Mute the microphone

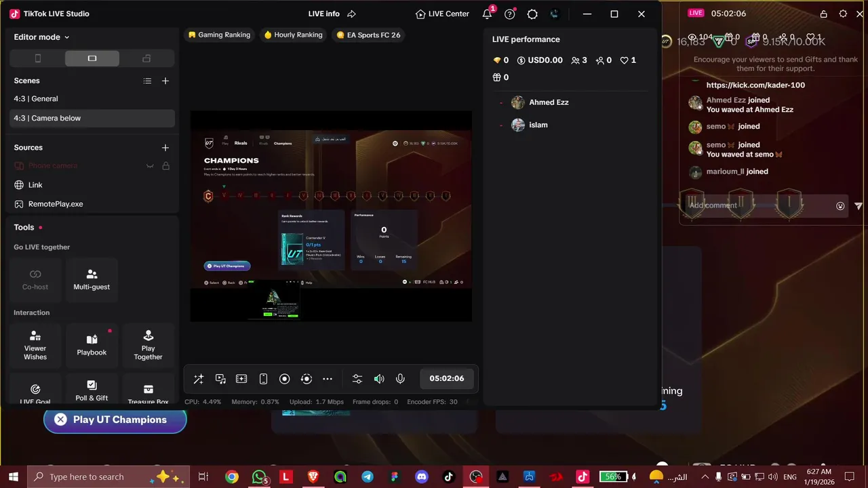(400, 379)
